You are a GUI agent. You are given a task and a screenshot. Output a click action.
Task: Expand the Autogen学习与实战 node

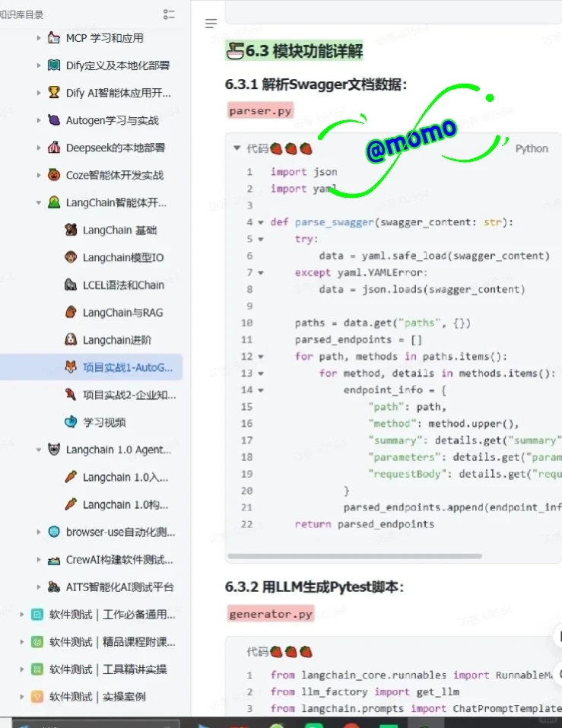(39, 120)
